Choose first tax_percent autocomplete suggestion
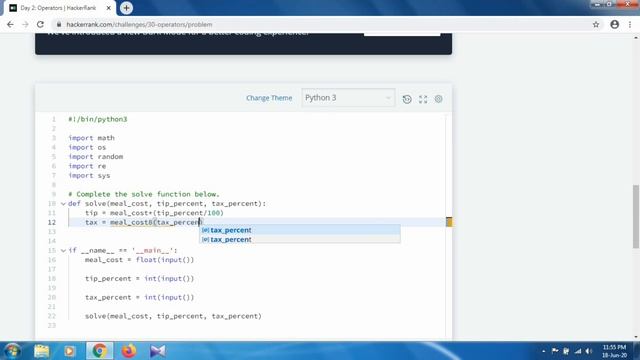Screen dimensions: 640x360 click(300, 230)
